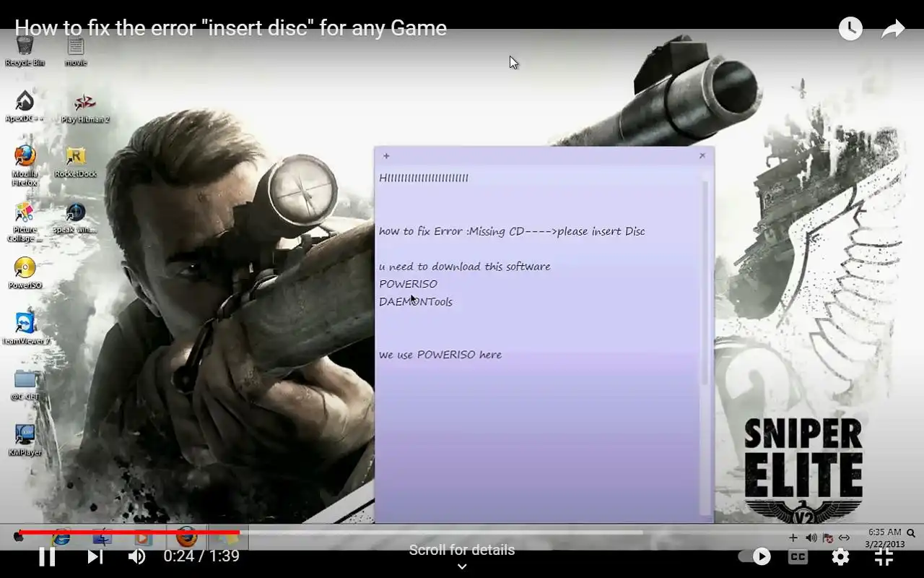Open the Recycle Bin desktop icon
The width and height of the screenshot is (924, 578).
25,51
